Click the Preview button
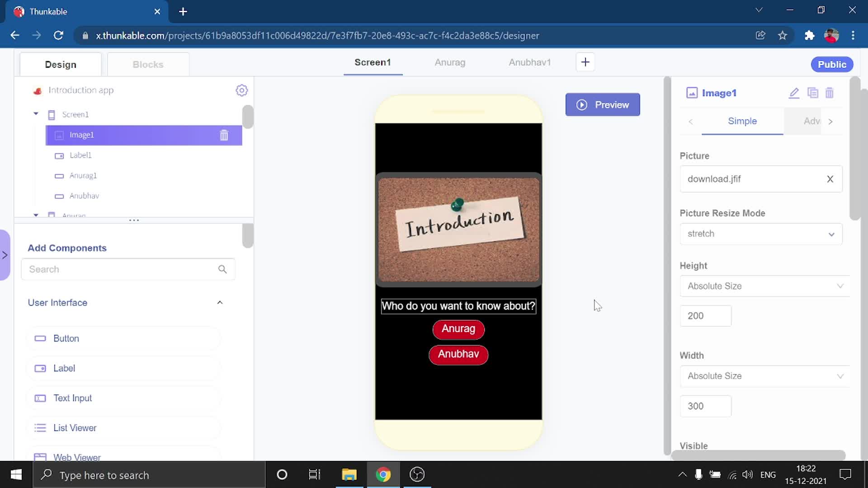 [x=602, y=105]
